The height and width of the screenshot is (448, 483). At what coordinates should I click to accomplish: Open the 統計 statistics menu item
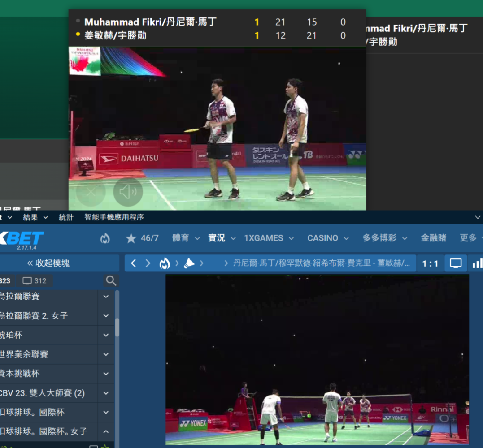66,218
